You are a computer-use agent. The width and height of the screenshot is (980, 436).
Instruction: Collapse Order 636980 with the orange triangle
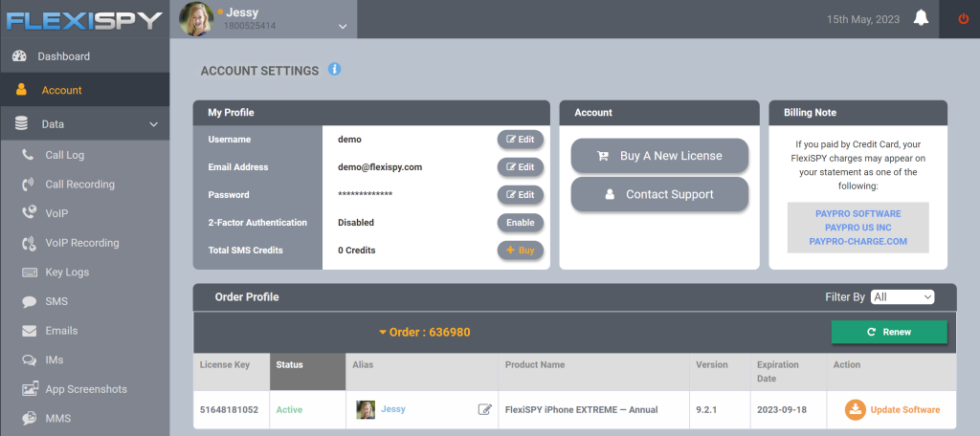point(383,333)
